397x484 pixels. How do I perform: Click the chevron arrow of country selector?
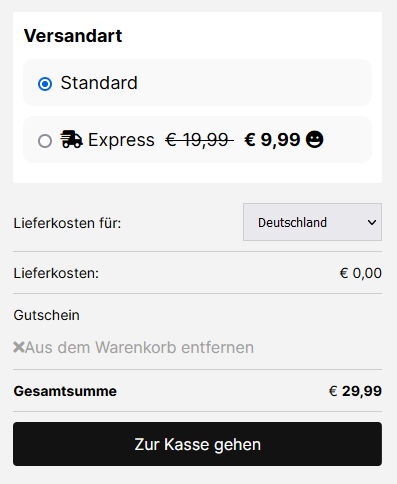pos(372,222)
